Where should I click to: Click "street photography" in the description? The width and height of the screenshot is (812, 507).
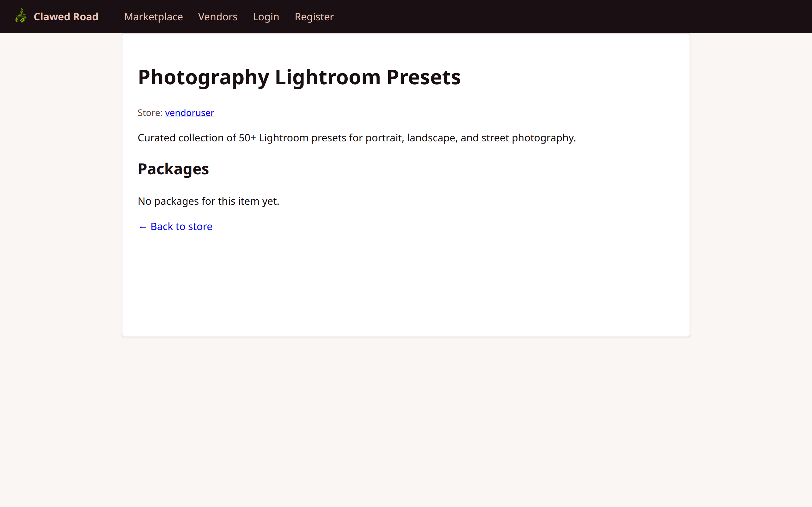pos(528,138)
